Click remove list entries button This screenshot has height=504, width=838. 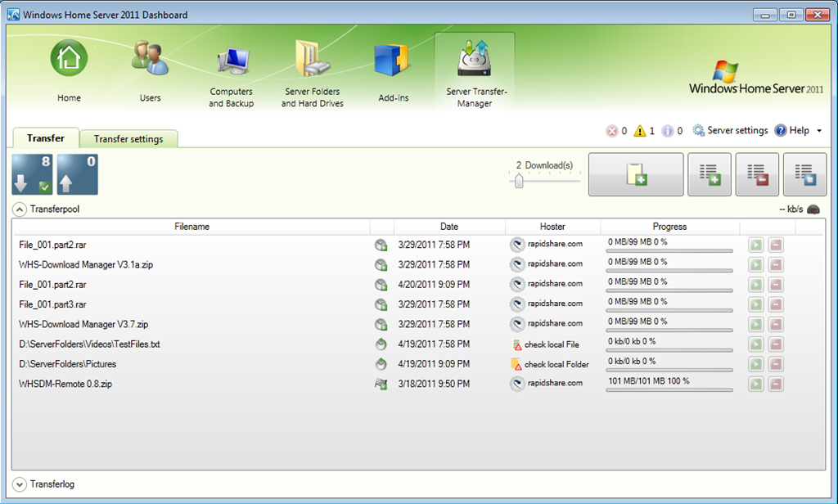click(x=757, y=175)
